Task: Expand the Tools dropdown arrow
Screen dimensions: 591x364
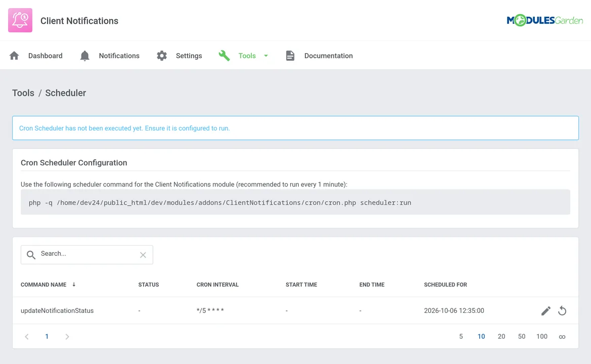Action: coord(266,56)
